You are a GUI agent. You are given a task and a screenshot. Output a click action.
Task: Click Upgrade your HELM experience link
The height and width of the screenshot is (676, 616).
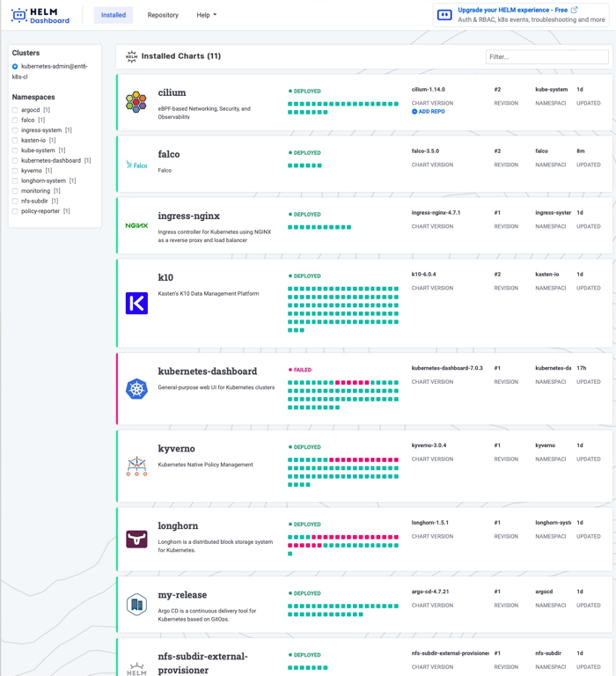512,10
